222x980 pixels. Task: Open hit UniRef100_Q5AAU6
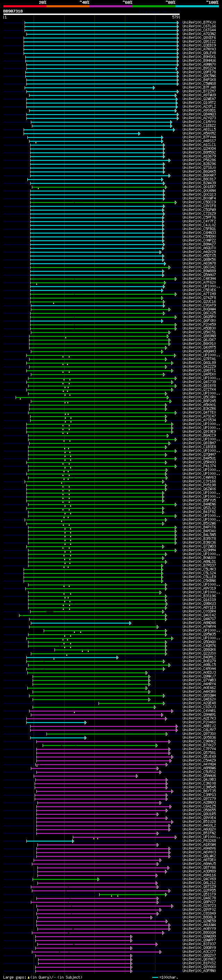coord(199,776)
